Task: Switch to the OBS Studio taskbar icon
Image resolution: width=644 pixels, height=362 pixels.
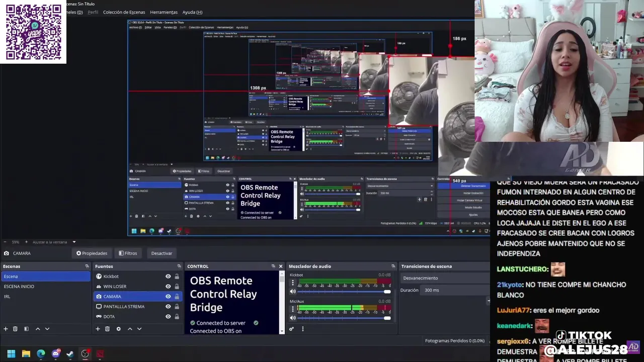Action: pos(85,354)
